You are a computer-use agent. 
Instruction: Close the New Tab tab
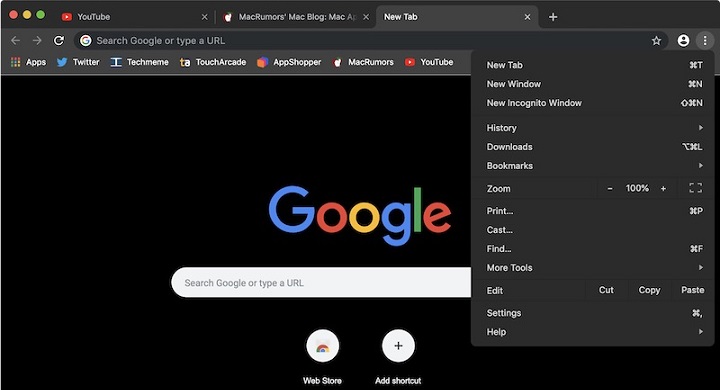(527, 17)
